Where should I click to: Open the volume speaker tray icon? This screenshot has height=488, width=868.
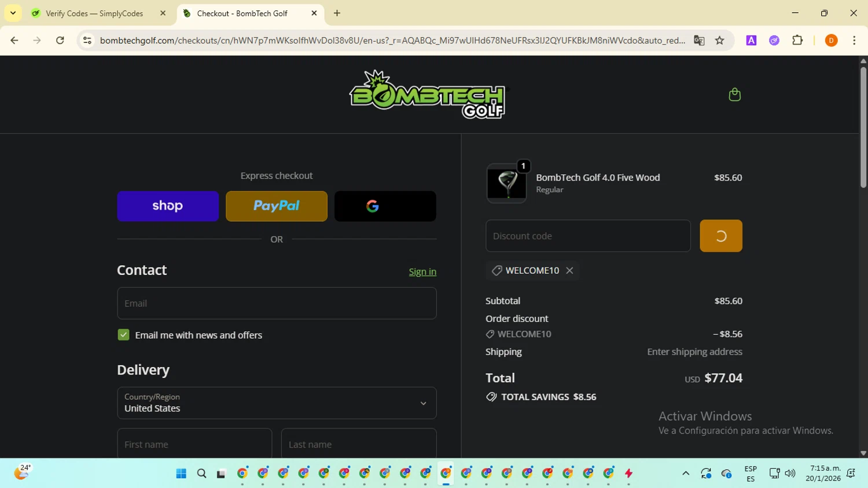[790, 474]
